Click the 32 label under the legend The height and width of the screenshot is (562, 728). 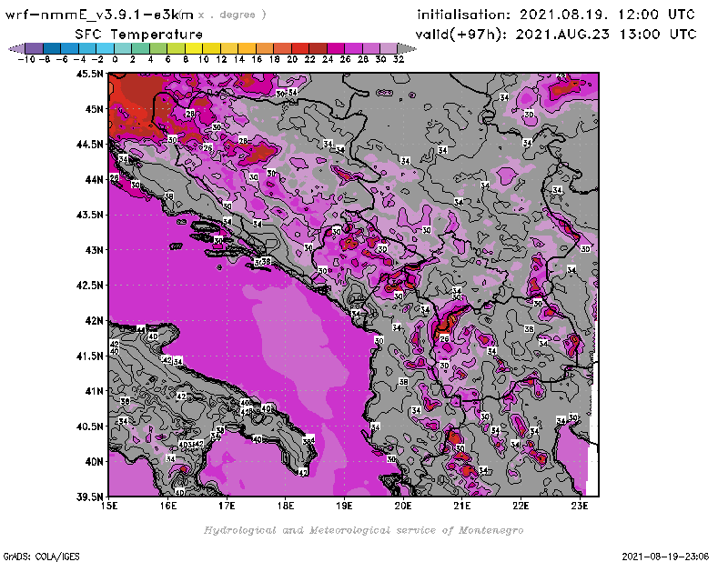pos(399,59)
